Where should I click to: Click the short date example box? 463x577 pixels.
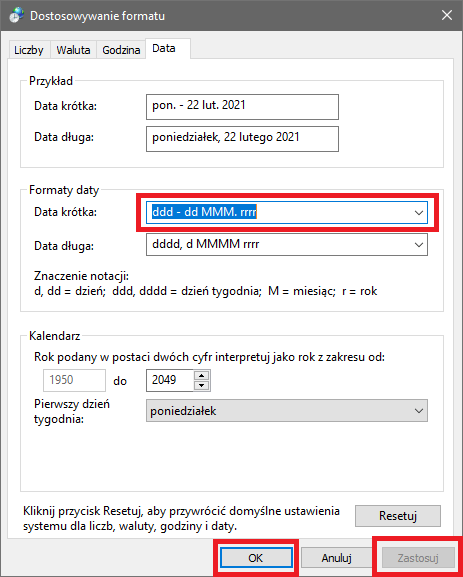point(242,107)
